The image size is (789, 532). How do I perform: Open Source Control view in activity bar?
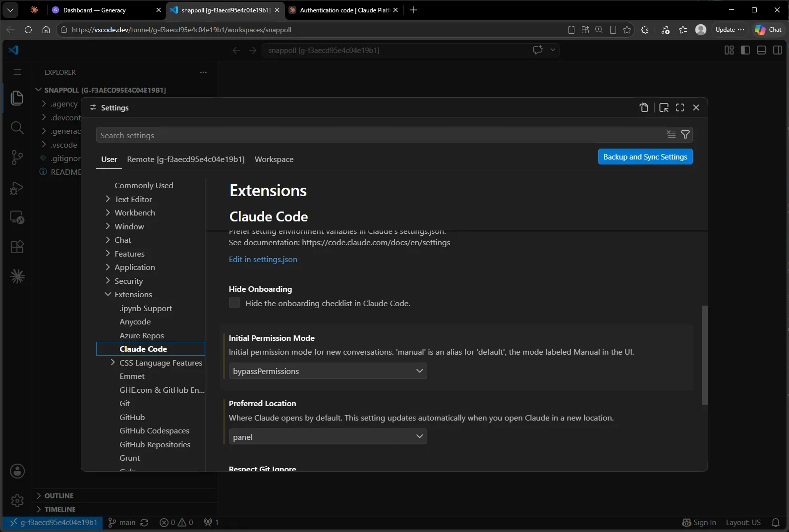[17, 158]
